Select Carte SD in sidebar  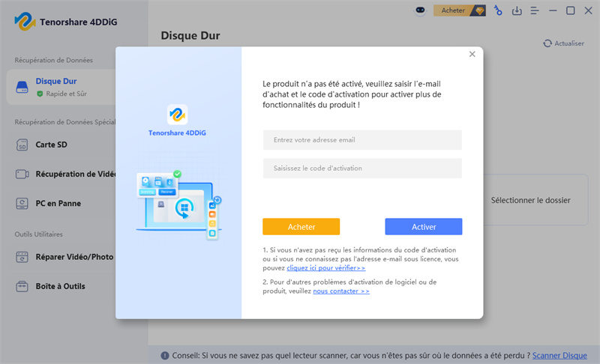51,145
